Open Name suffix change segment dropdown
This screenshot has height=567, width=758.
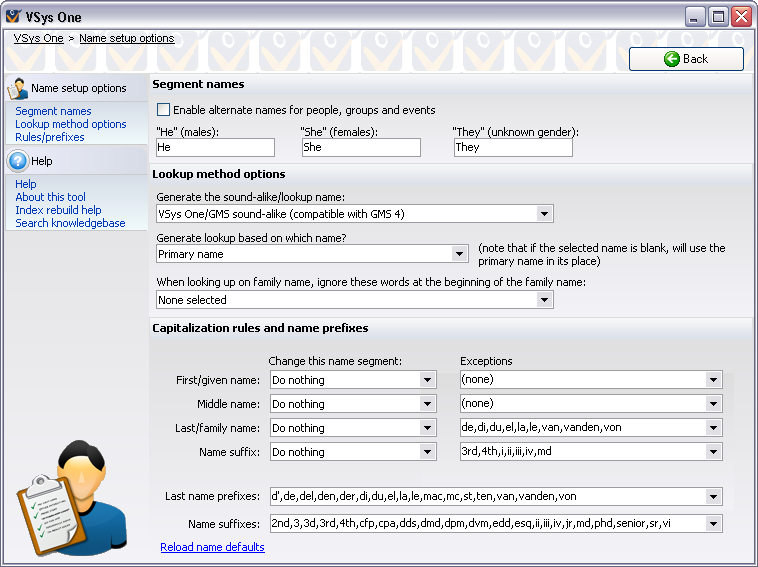(x=427, y=452)
